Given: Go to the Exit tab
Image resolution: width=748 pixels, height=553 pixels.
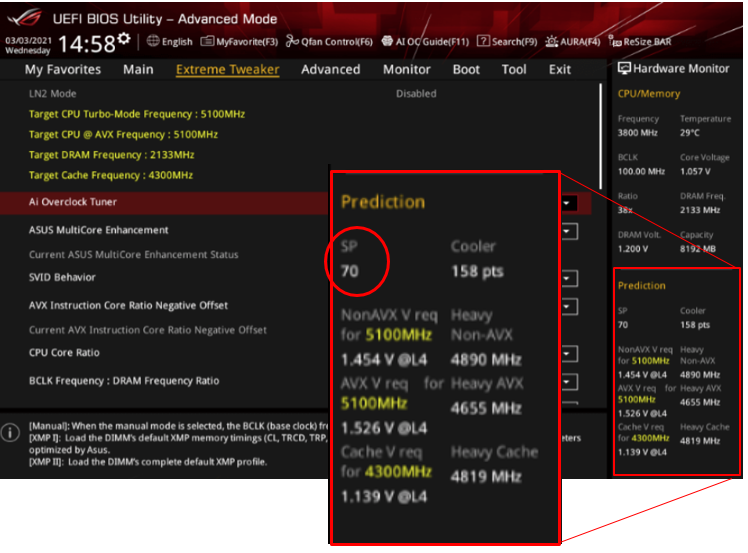Looking at the screenshot, I should (560, 70).
